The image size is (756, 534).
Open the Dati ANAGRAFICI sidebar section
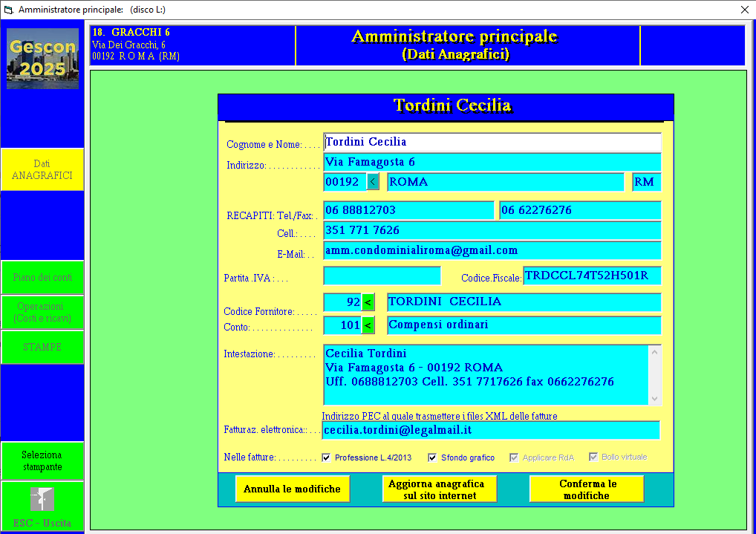(42, 169)
